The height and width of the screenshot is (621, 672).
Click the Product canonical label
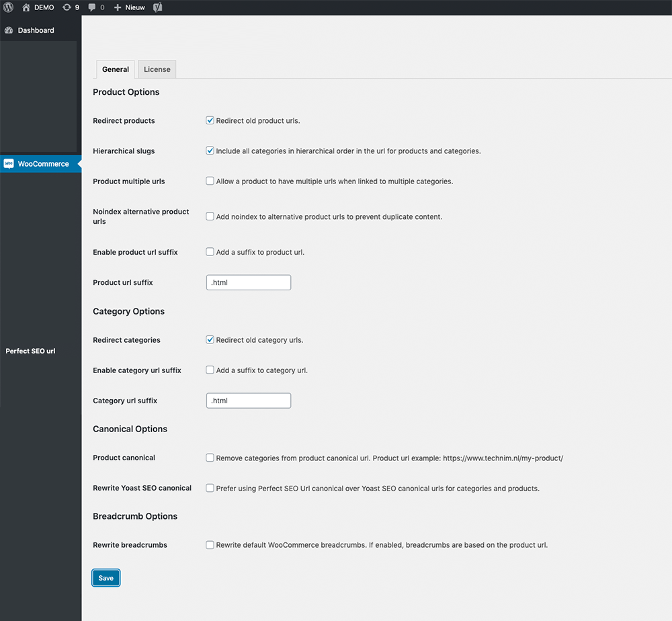tap(124, 458)
